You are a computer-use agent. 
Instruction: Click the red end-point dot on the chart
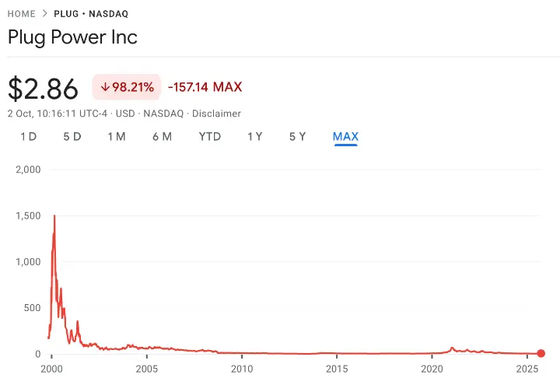[x=541, y=354]
